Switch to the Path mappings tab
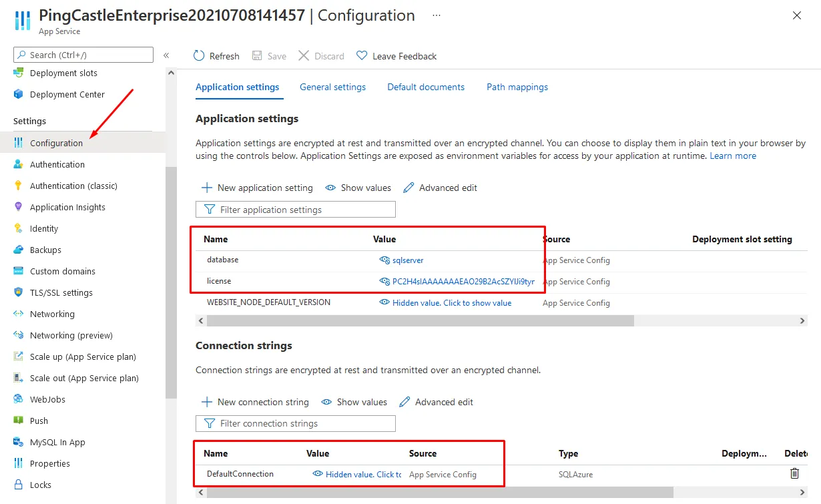 click(517, 87)
